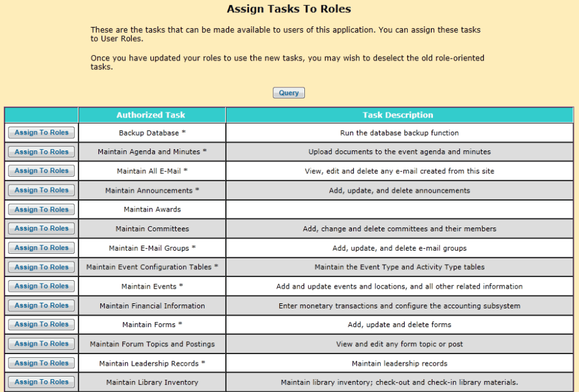Screen dimensions: 579x392
Task: Click the 'Maintain E-Mail Groups *' cell
Action: 152,248
